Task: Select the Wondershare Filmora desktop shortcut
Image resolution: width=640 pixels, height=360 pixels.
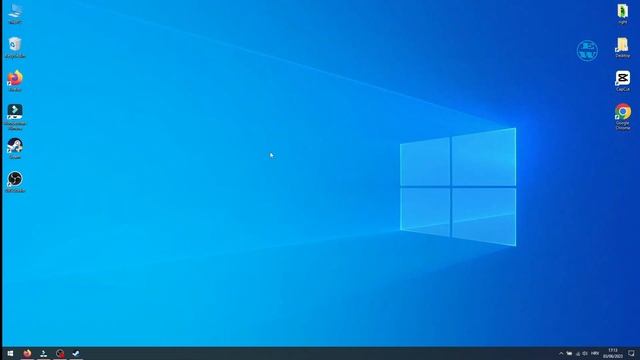Action: (15, 117)
